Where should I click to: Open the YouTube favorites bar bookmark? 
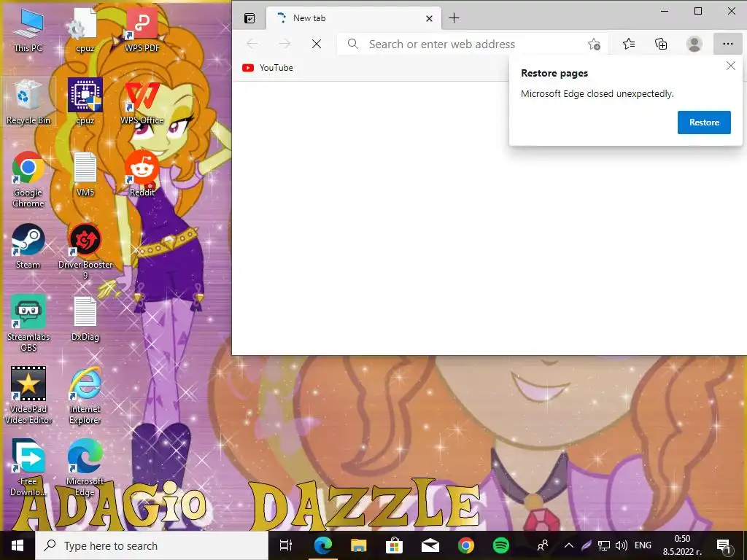pyautogui.click(x=268, y=68)
